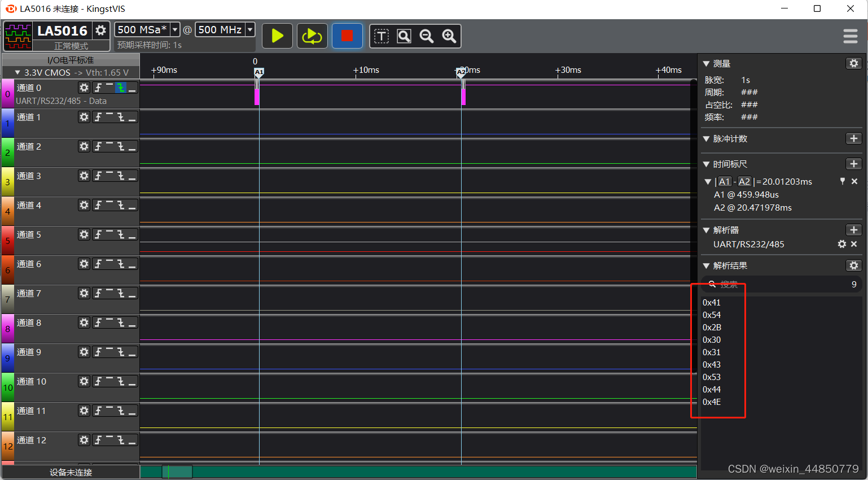Click the channel 2 green color label

click(x=8, y=152)
